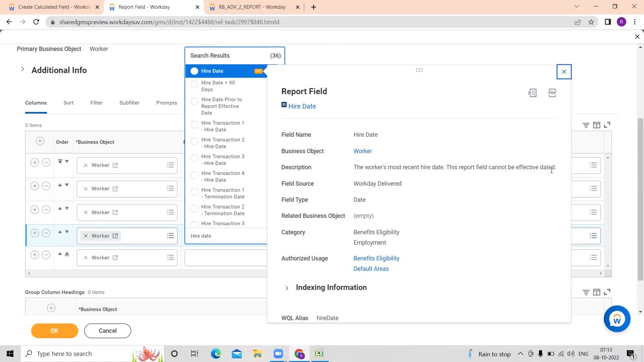Clear Worker value in second row

(x=86, y=189)
